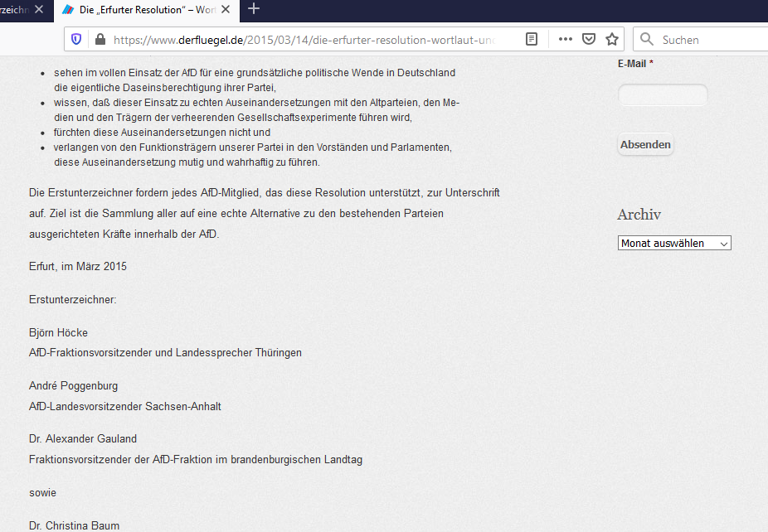Click Fraktionsvorsitzender der AfD-Fraktion im brandenburgischen Landtag
Screen dimensions: 768x532
(x=196, y=460)
